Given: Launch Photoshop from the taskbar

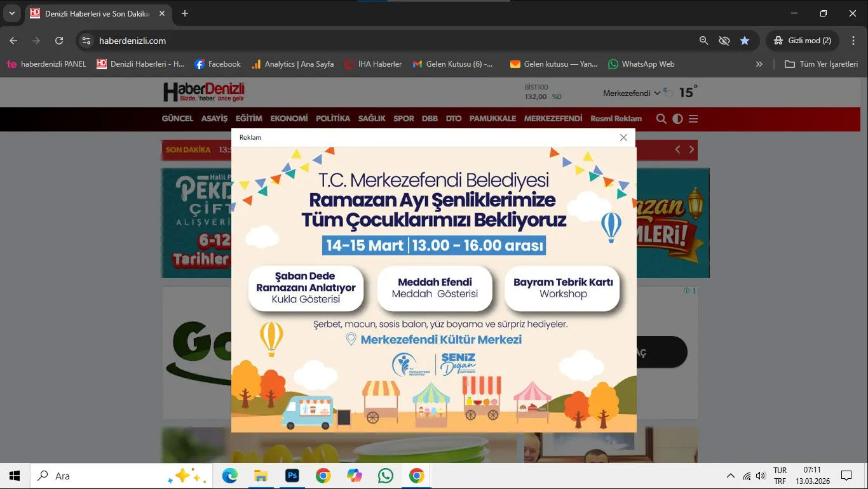Looking at the screenshot, I should click(x=292, y=476).
